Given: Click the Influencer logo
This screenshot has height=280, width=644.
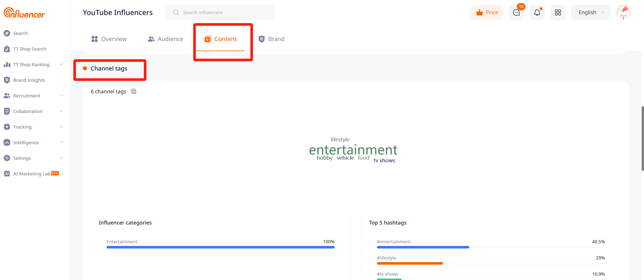Looking at the screenshot, I should click(24, 13).
